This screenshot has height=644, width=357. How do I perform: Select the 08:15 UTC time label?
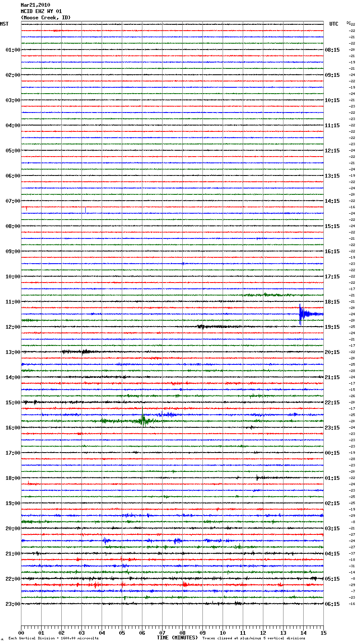[332, 50]
